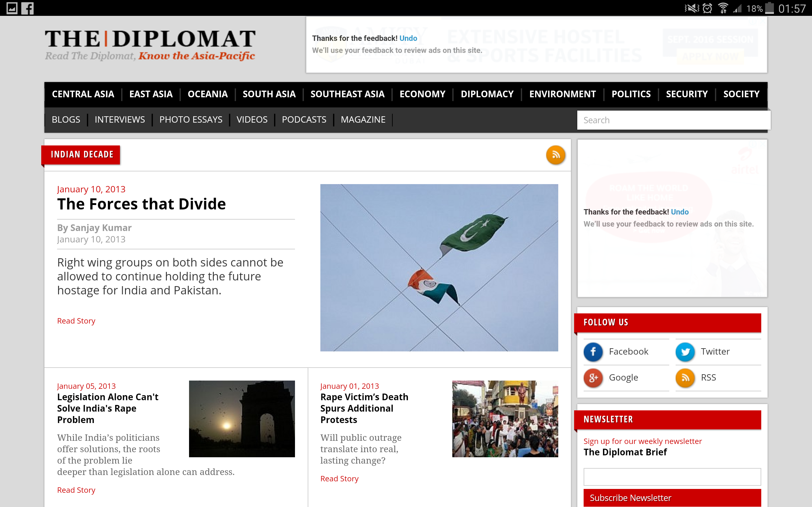Open headline Rape Victim's Death Spurs Additional Protests
This screenshot has width=812, height=507.
click(x=364, y=408)
